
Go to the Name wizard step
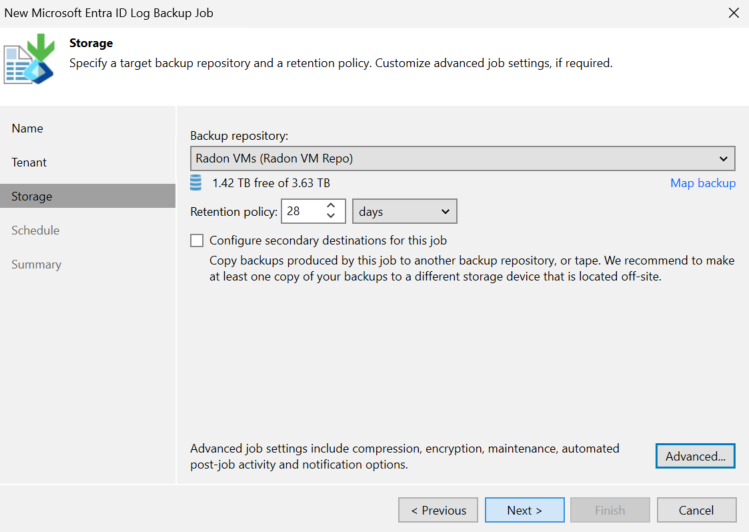click(x=27, y=128)
